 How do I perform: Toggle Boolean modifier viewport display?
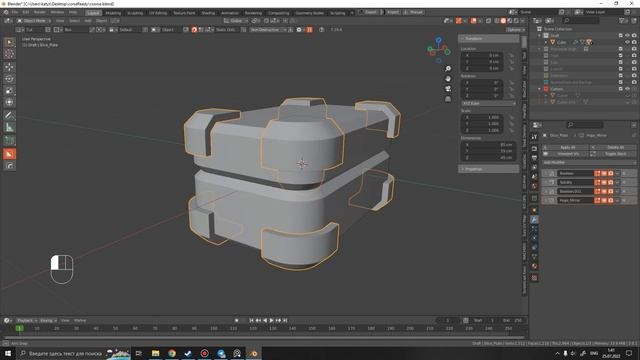coord(604,173)
